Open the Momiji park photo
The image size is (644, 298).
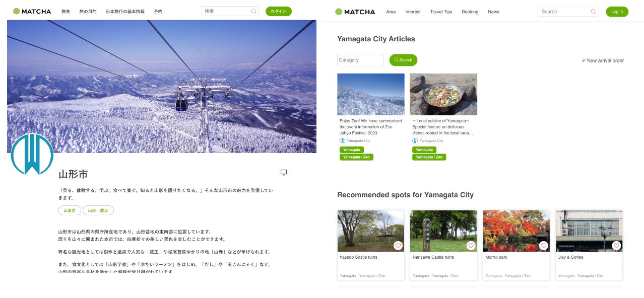pyautogui.click(x=516, y=231)
